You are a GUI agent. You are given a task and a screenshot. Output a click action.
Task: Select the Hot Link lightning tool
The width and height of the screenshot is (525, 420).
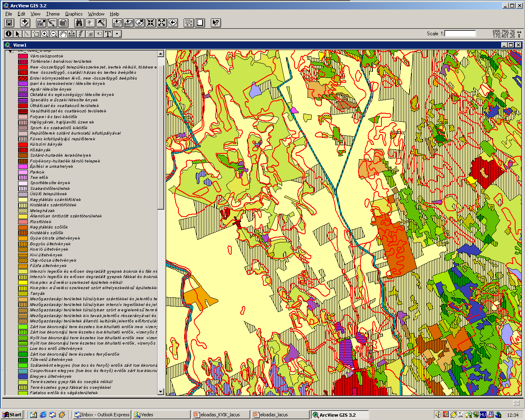[x=81, y=34]
